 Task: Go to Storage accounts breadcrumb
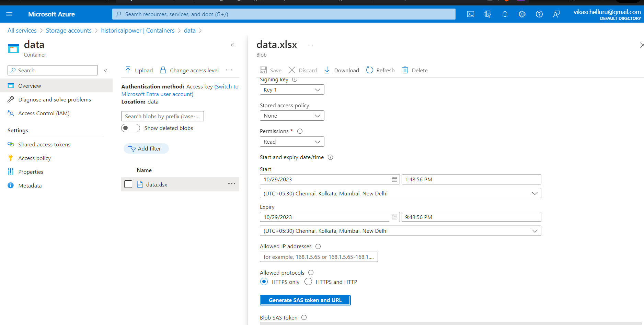click(69, 31)
